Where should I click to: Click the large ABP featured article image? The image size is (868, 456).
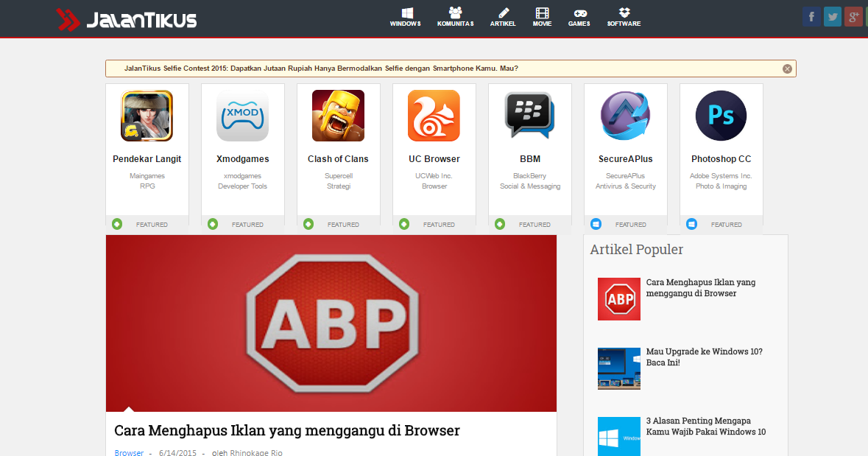(331, 323)
